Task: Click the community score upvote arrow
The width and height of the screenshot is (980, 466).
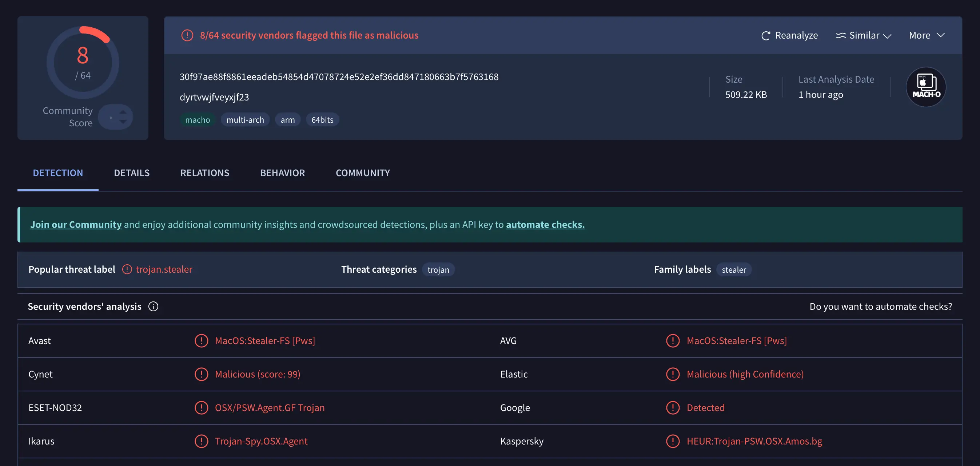Action: pyautogui.click(x=123, y=111)
